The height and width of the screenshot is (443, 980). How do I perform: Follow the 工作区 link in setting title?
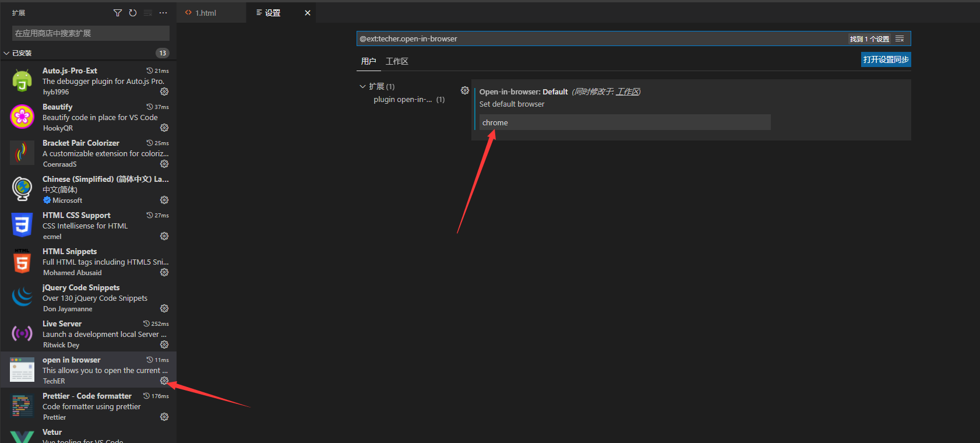[x=628, y=92]
